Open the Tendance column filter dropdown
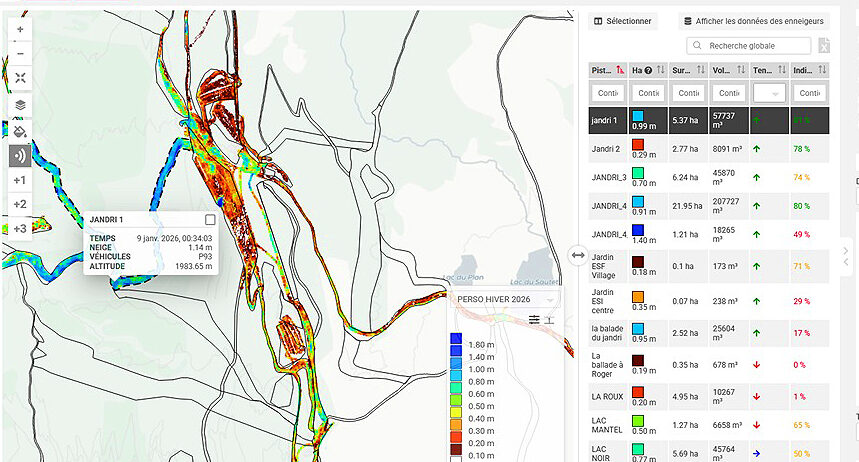 769,93
